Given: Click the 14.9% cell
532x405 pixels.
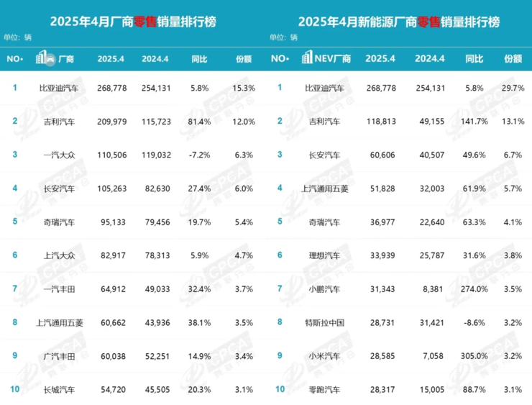Looking at the screenshot, I should (x=200, y=356).
